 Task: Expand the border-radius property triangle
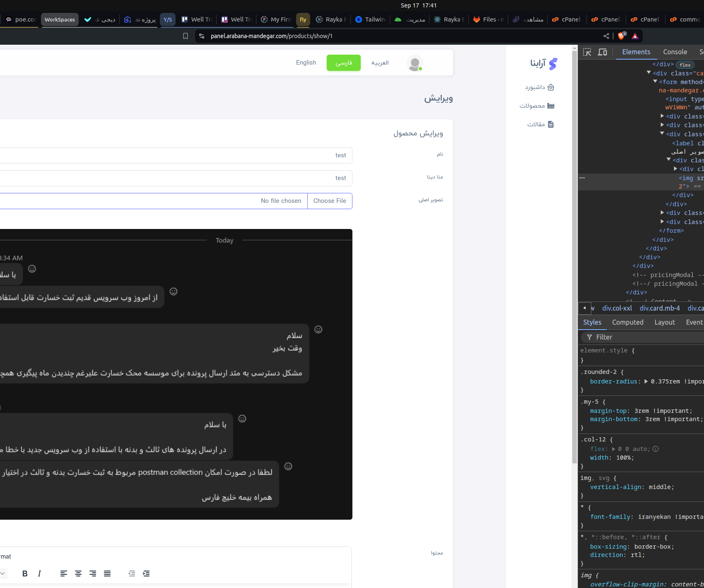tap(646, 381)
